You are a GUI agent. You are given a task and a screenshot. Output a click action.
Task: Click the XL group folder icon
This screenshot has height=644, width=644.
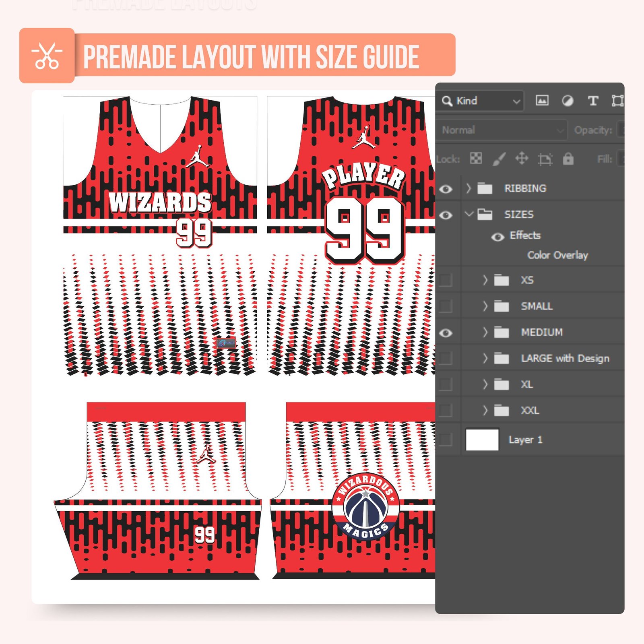coord(502,384)
